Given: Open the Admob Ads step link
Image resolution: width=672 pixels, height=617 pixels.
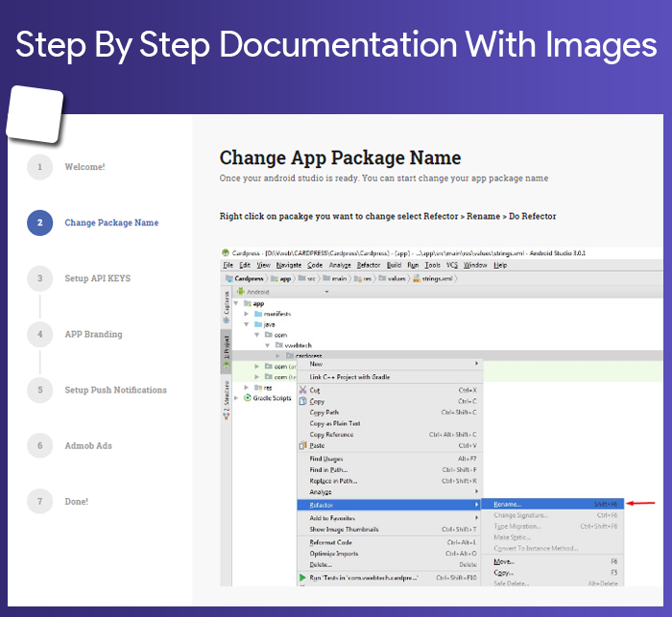Looking at the screenshot, I should (88, 446).
